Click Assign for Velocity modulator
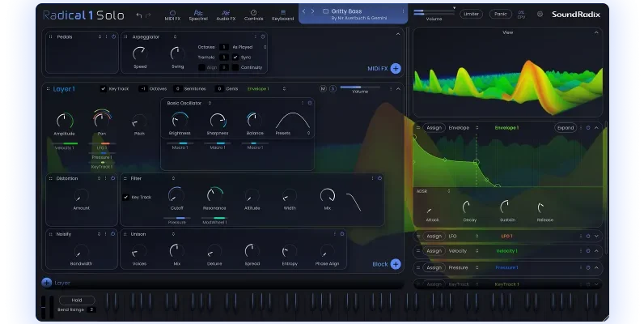 (434, 251)
